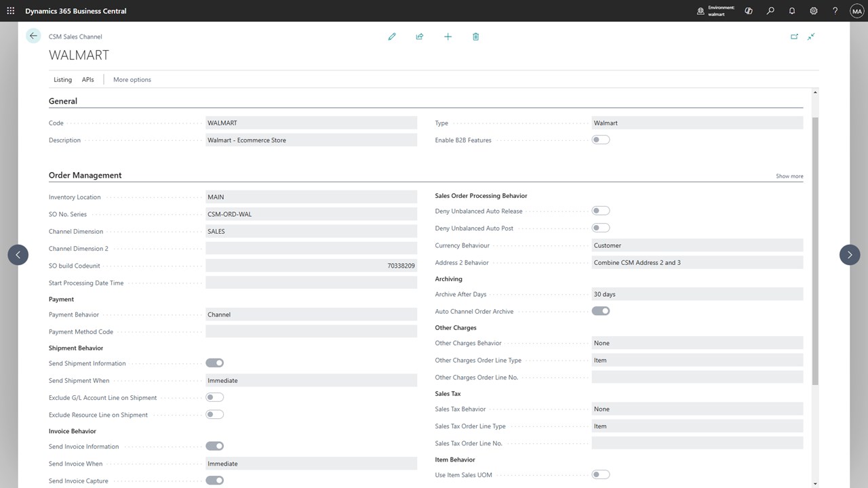Click Archive After Days field
Screen dimensions: 868x488
click(x=697, y=294)
